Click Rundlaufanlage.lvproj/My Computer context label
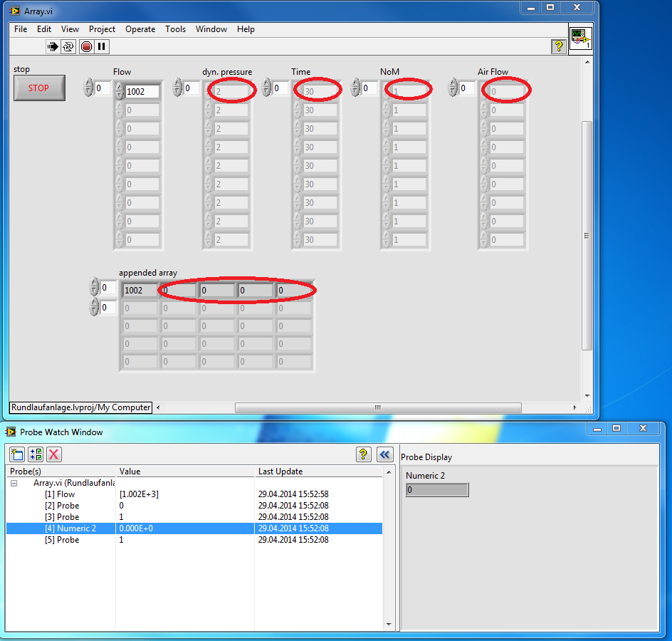This screenshot has width=672, height=641. [81, 407]
